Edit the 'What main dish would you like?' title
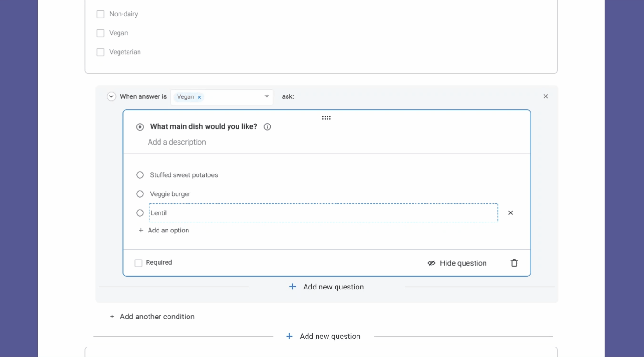 [x=204, y=126]
